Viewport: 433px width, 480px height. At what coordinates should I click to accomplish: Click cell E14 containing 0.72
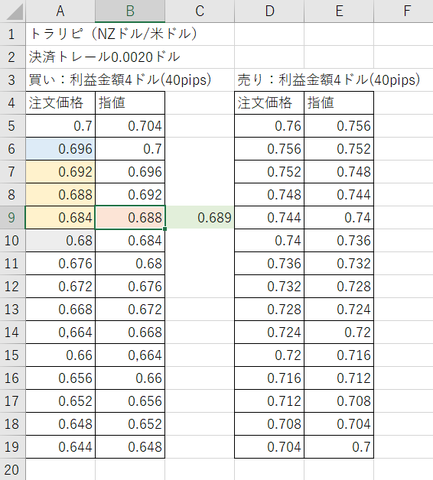[339, 332]
